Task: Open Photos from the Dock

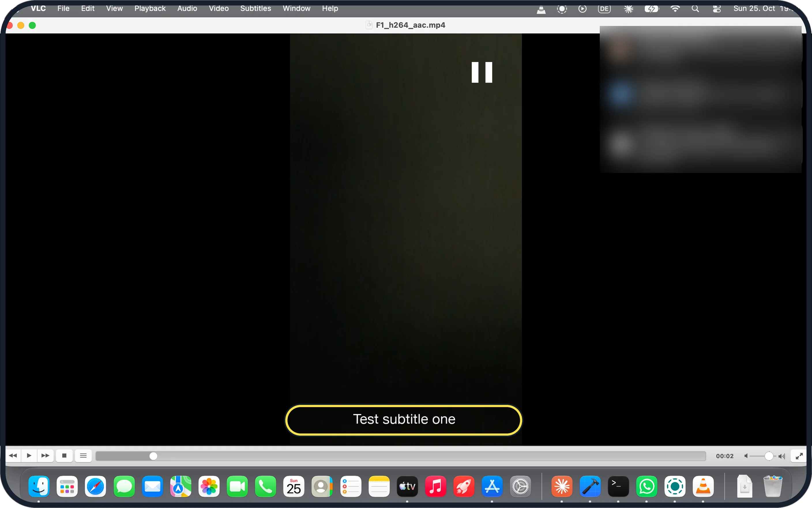Action: tap(209, 486)
